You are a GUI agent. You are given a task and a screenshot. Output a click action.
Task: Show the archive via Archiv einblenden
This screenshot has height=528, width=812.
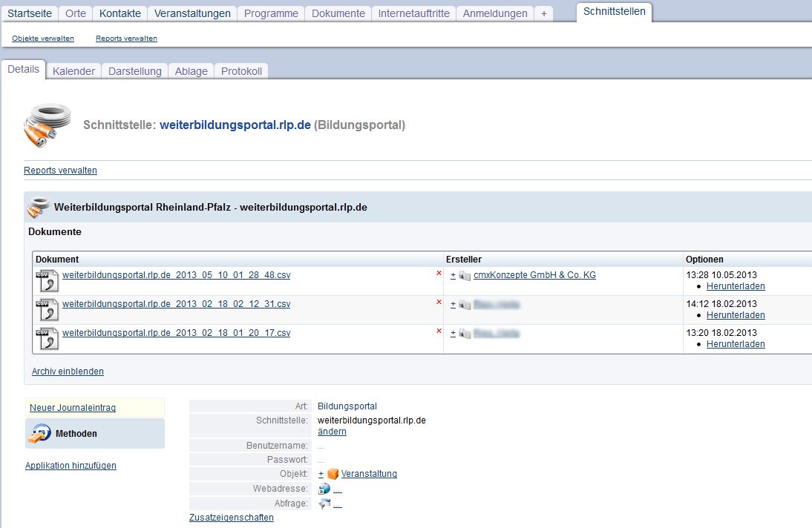coord(68,372)
